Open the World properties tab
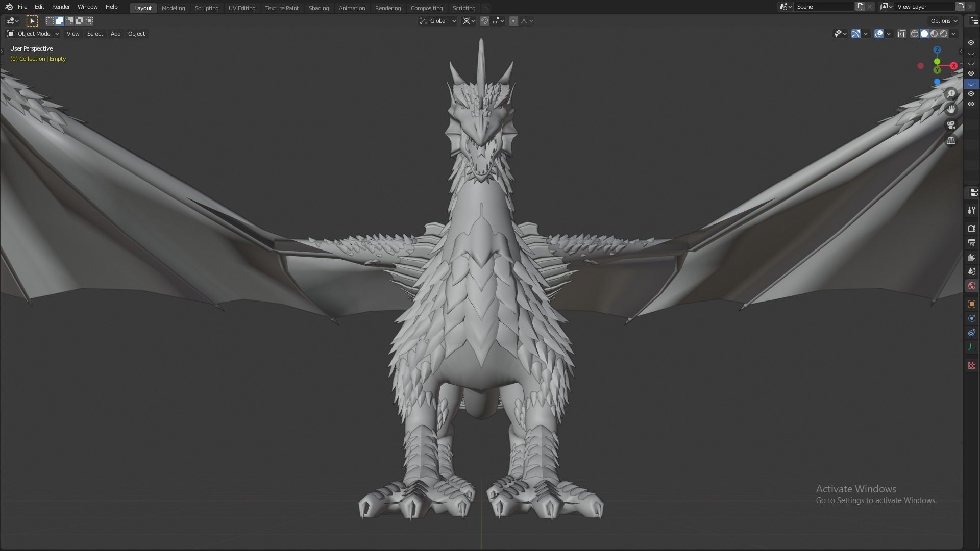Screen dimensions: 980x551 [x=972, y=286]
